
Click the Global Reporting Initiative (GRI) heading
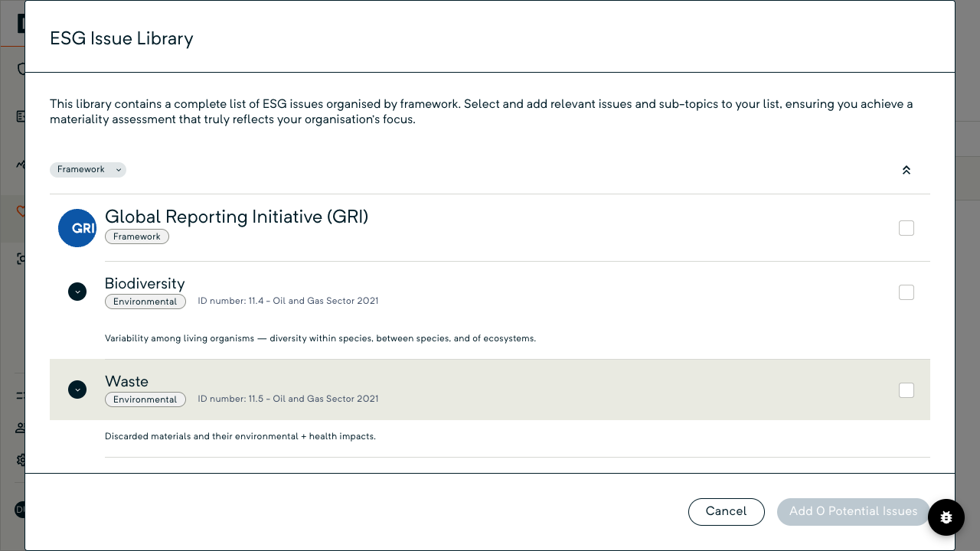pos(237,217)
